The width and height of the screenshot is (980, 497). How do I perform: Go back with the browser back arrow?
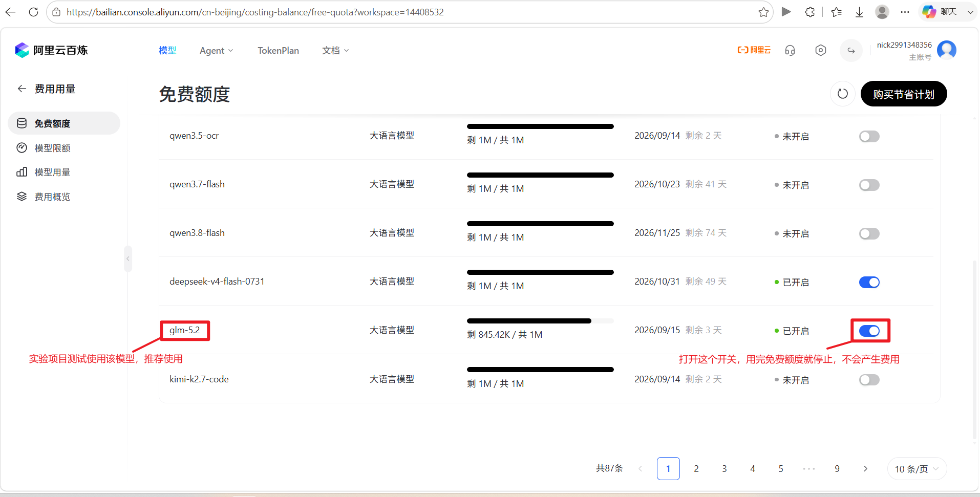click(10, 12)
